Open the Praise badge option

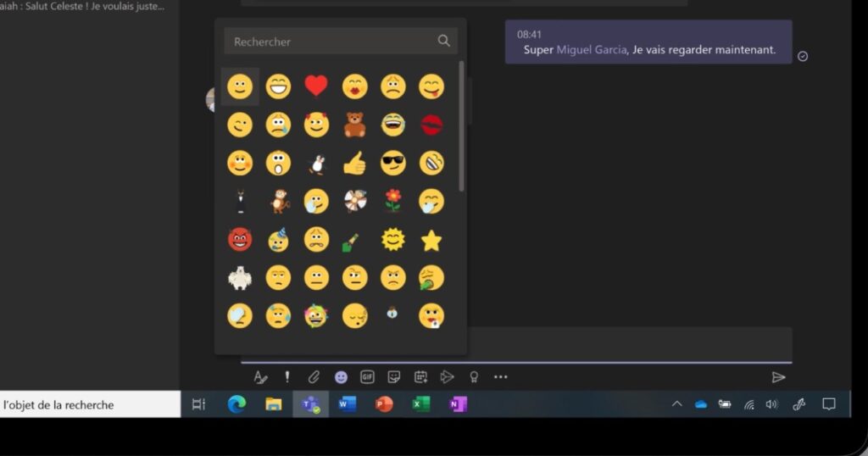coord(474,377)
